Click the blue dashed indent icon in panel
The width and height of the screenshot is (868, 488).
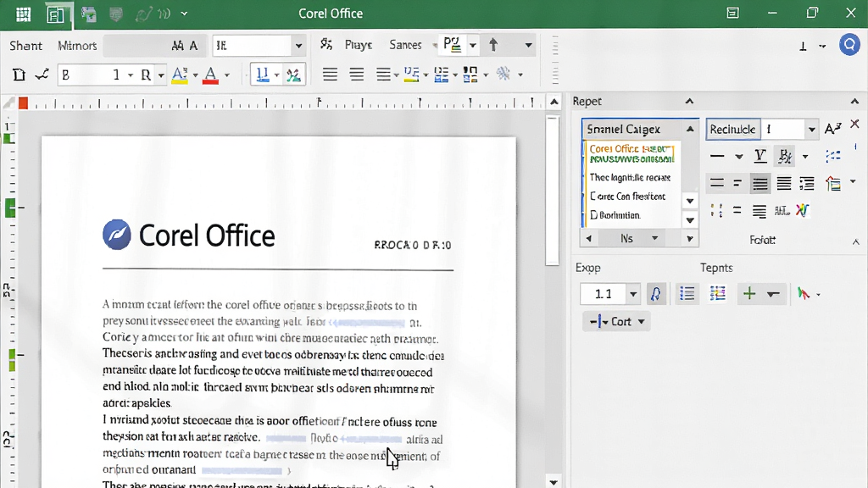[x=832, y=156]
